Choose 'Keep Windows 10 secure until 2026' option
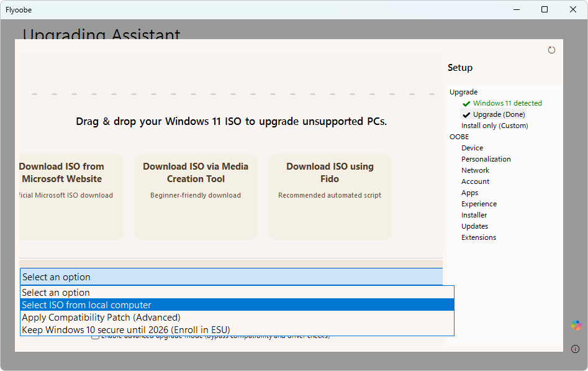 [237, 330]
